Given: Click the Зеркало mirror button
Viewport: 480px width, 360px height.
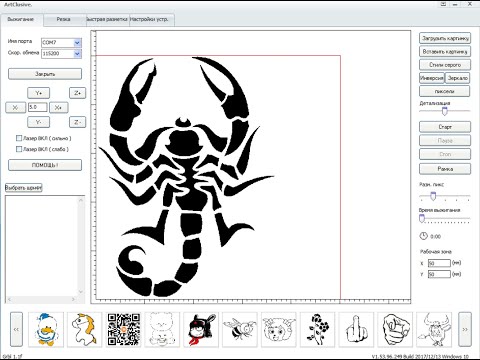Looking at the screenshot, I should coord(458,78).
